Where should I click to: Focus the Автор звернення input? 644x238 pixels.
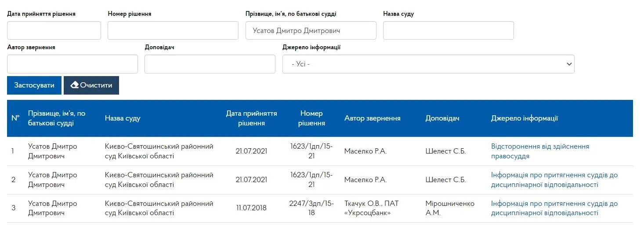72,64
